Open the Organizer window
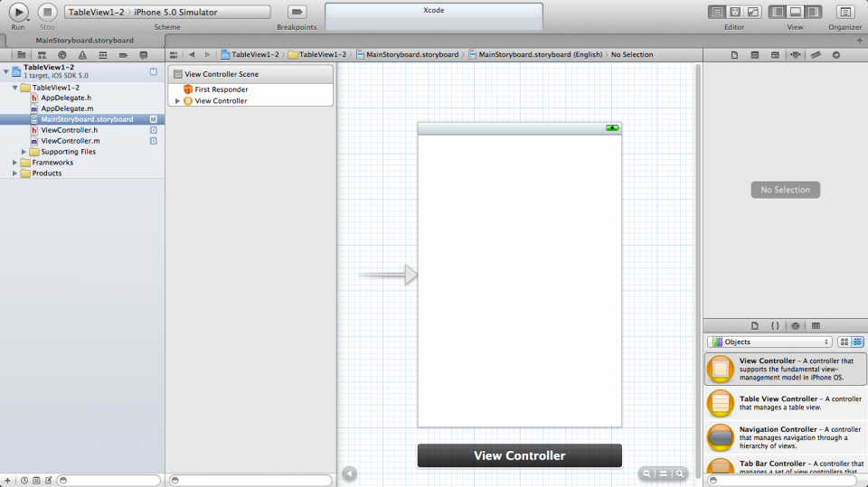This screenshot has width=868, height=487. click(844, 12)
